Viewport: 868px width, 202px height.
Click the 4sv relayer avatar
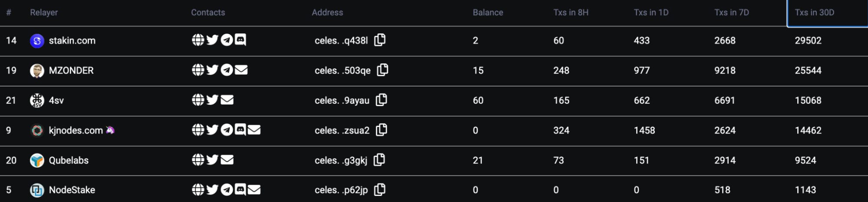click(37, 101)
